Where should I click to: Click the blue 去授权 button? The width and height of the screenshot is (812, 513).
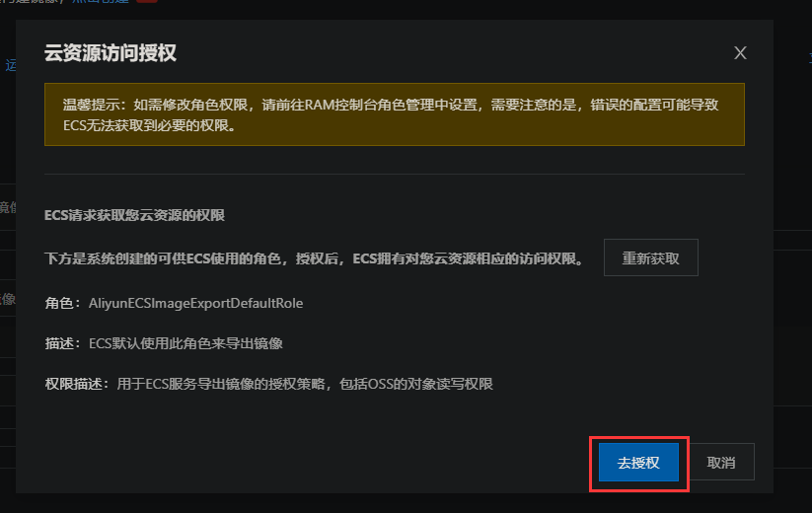click(638, 463)
